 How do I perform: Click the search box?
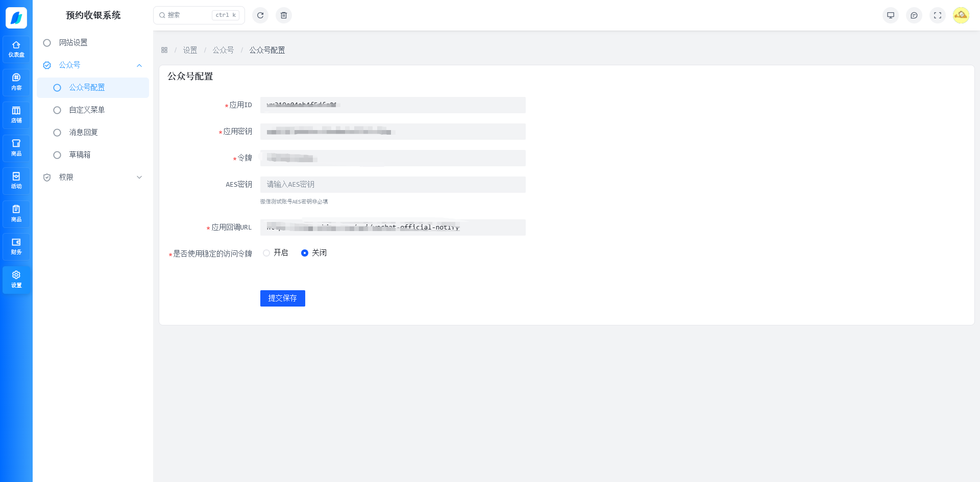(199, 15)
